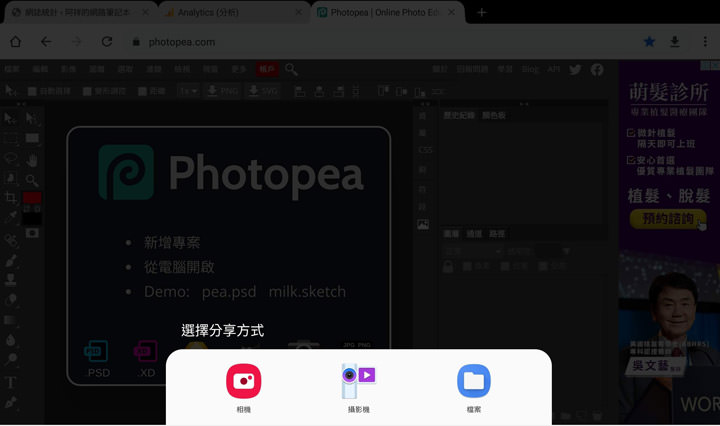The image size is (720, 426).
Task: Switch to the first browser tab (網誌統計)
Action: coord(81,12)
